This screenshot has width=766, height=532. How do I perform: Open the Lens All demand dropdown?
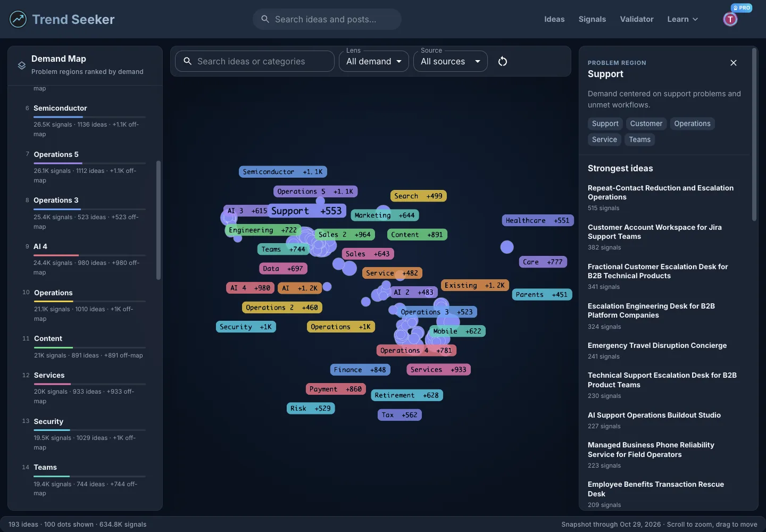(x=374, y=61)
